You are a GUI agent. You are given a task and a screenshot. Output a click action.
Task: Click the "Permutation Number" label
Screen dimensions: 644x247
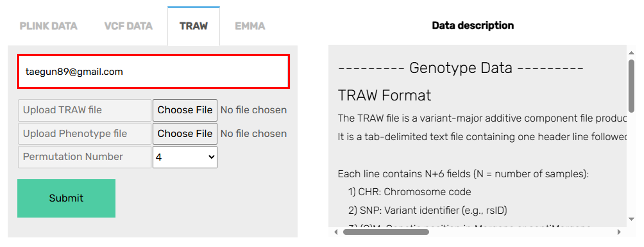coord(73,157)
